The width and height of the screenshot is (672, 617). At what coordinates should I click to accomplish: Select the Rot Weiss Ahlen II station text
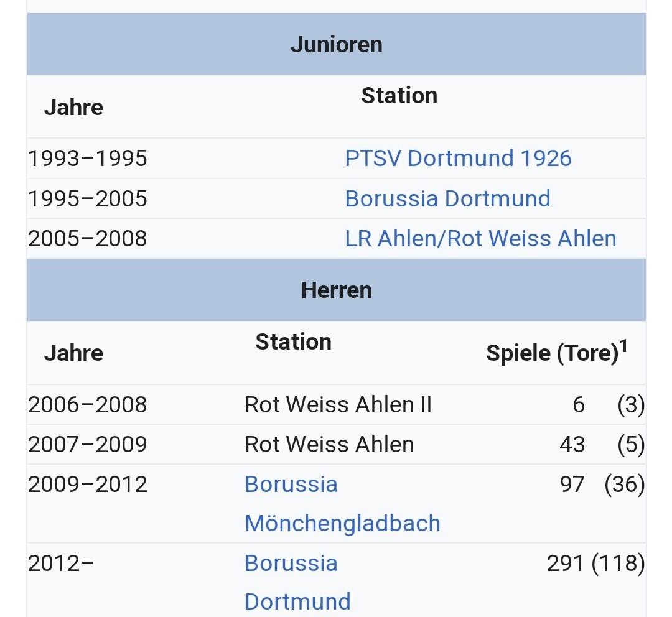pyautogui.click(x=338, y=405)
